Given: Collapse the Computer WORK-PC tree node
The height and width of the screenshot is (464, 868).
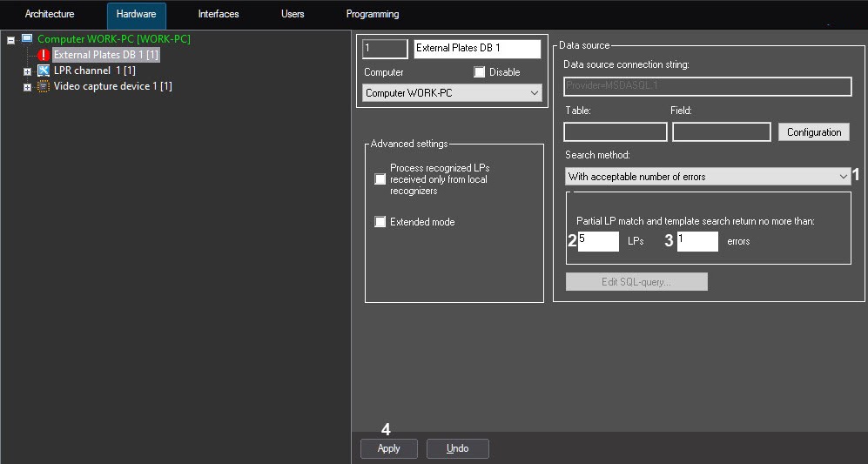Looking at the screenshot, I should pos(11,40).
